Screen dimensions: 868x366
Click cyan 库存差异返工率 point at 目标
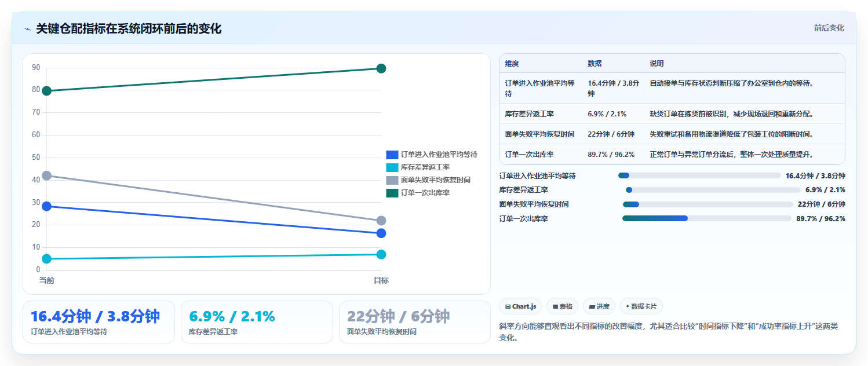[381, 254]
